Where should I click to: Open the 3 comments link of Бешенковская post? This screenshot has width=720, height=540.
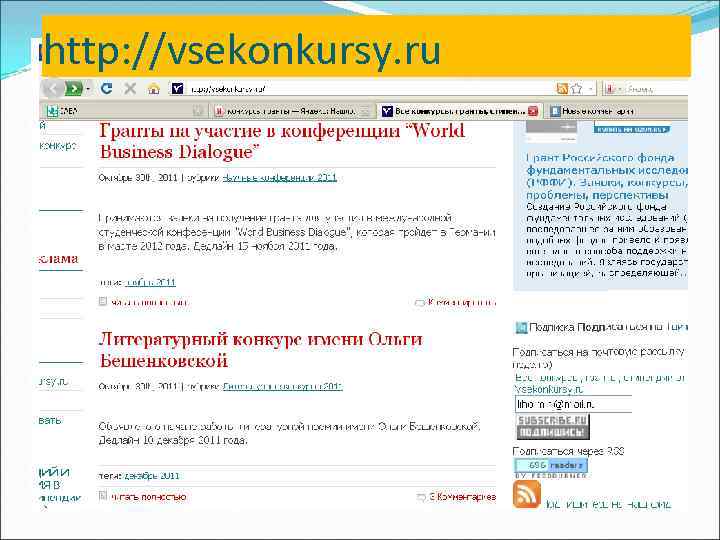pyautogui.click(x=462, y=497)
